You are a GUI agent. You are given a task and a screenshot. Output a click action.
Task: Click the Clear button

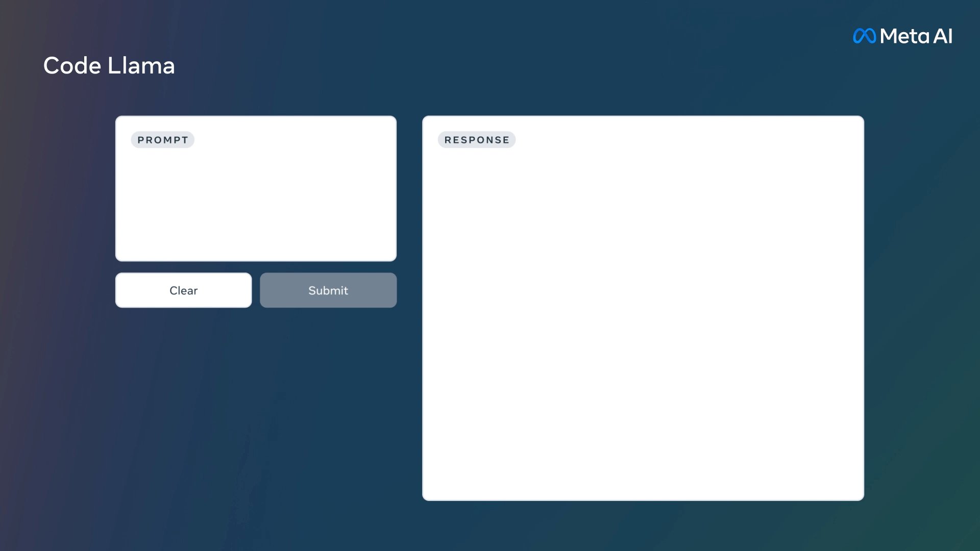coord(183,290)
